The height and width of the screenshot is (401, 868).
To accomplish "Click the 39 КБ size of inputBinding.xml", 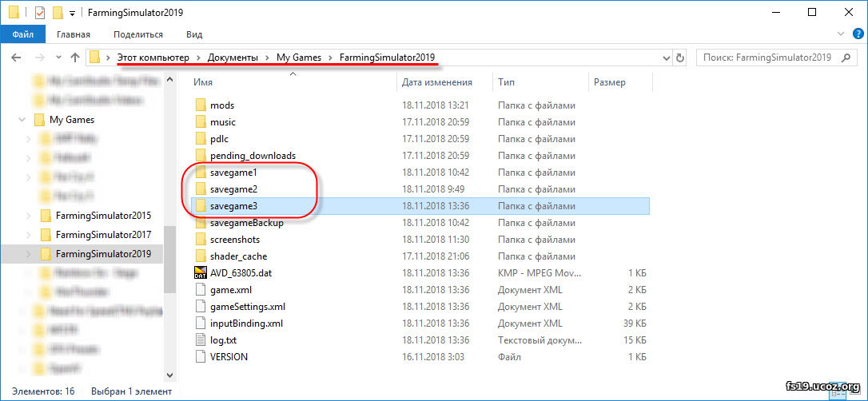I will click(634, 323).
